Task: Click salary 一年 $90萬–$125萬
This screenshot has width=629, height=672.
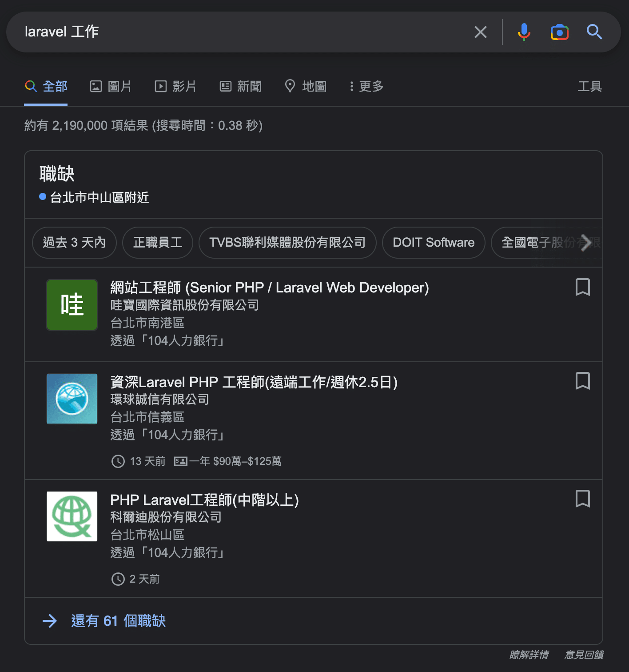Action: [235, 461]
